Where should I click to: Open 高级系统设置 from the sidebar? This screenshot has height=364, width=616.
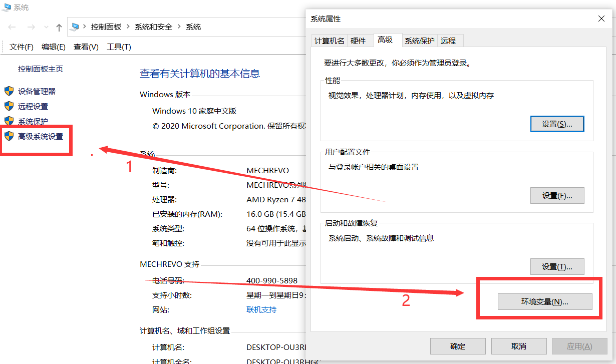tap(41, 136)
